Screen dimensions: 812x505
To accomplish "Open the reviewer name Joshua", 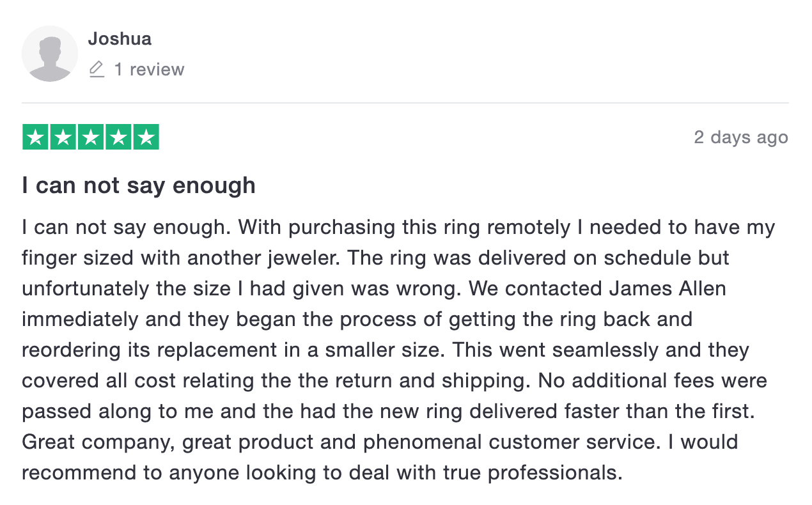I will (x=120, y=39).
